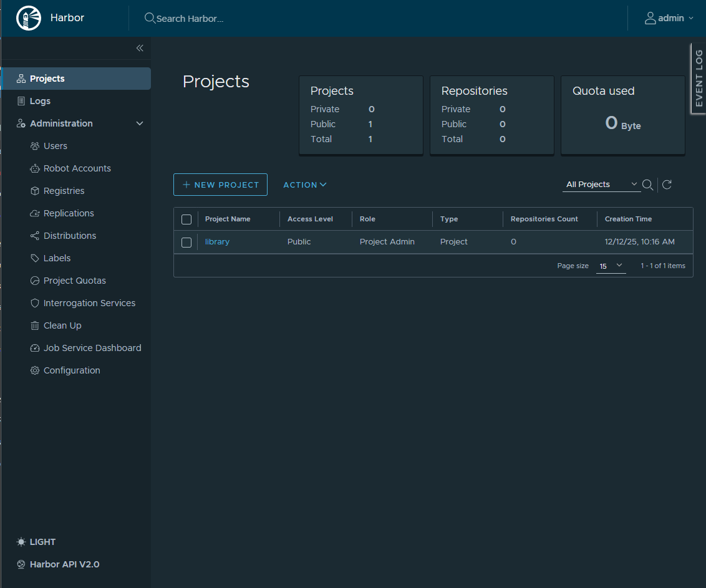Open the Logs menu item
Viewport: 706px width, 588px height.
point(40,101)
